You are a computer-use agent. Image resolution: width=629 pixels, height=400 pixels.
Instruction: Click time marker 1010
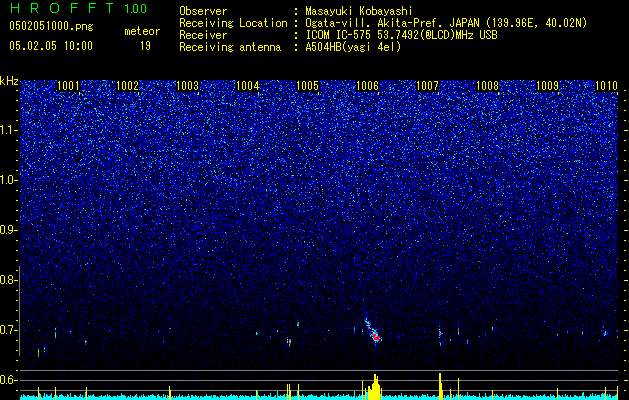coord(607,86)
